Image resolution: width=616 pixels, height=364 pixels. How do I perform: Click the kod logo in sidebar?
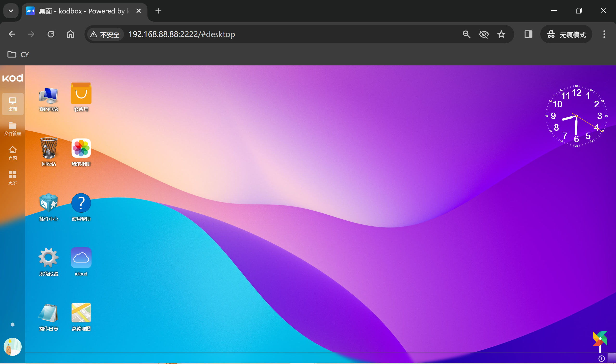pos(13,78)
